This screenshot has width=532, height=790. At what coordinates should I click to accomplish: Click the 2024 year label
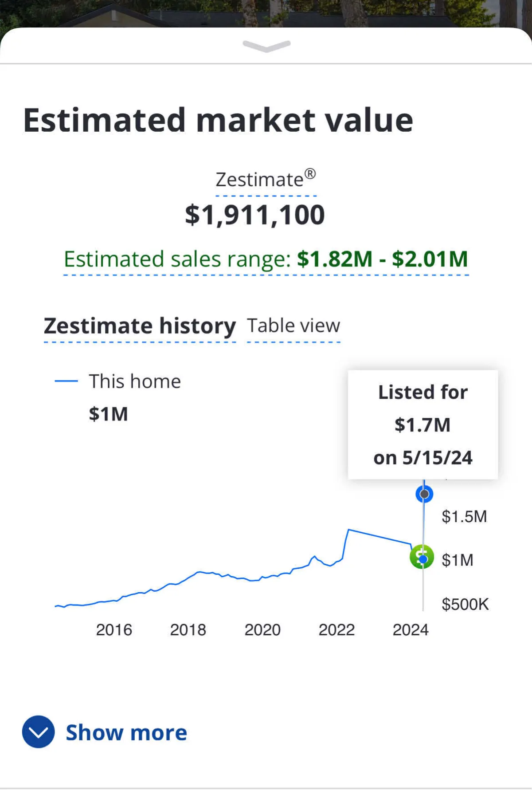click(411, 630)
